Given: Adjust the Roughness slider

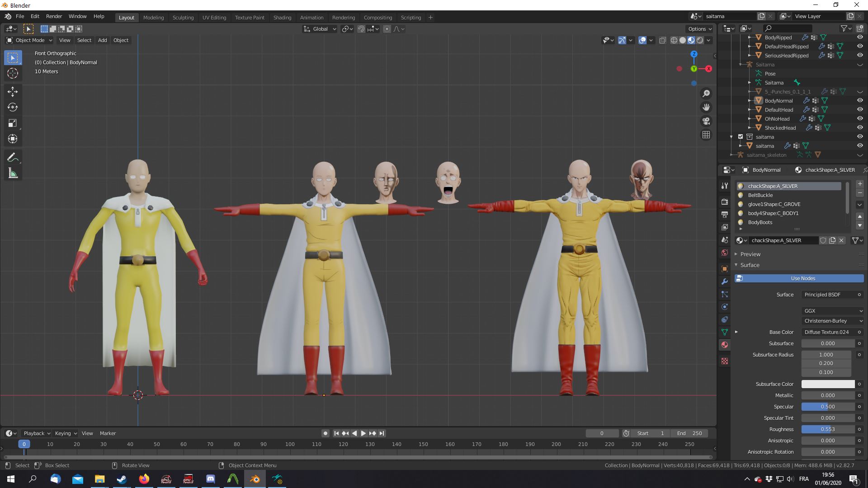Looking at the screenshot, I should [x=828, y=429].
